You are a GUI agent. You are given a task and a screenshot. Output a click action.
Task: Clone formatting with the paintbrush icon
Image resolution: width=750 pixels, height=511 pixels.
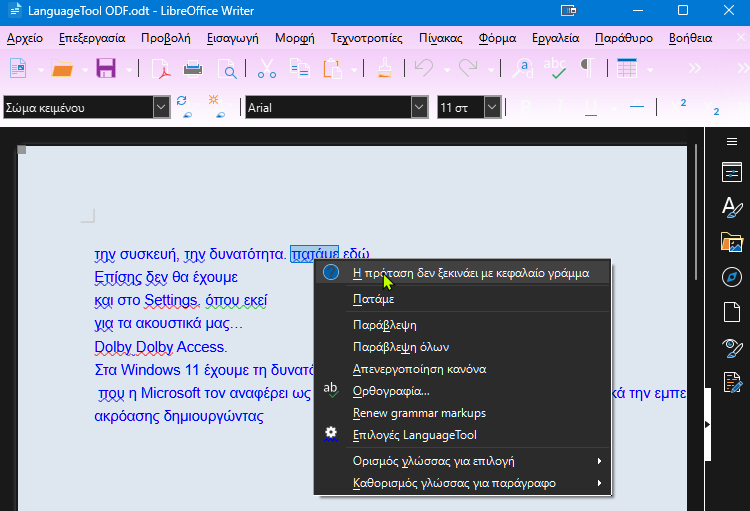click(384, 68)
